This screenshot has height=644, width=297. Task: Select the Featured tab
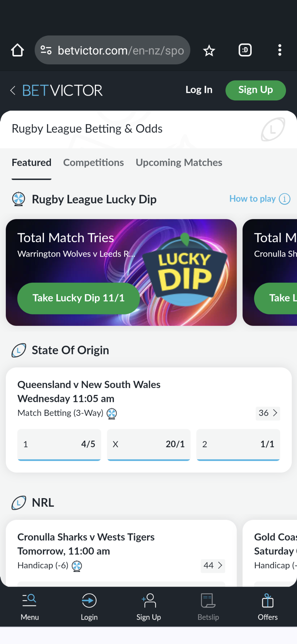[31, 162]
